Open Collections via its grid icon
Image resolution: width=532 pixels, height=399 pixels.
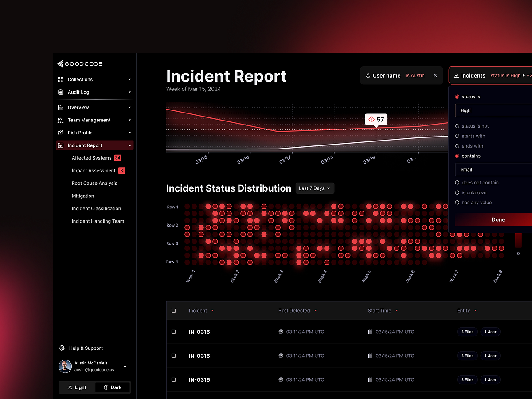point(61,79)
